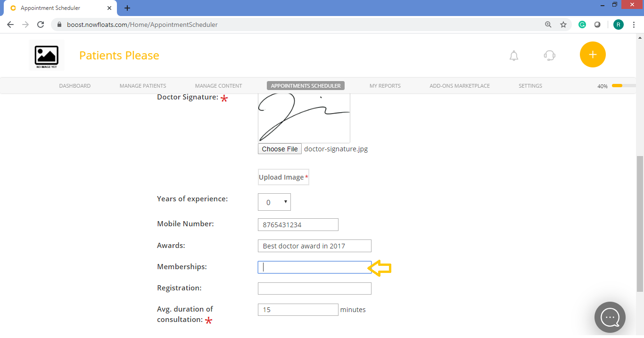Image resolution: width=644 pixels, height=338 pixels.
Task: Click the yellow plus add button
Action: tap(593, 55)
